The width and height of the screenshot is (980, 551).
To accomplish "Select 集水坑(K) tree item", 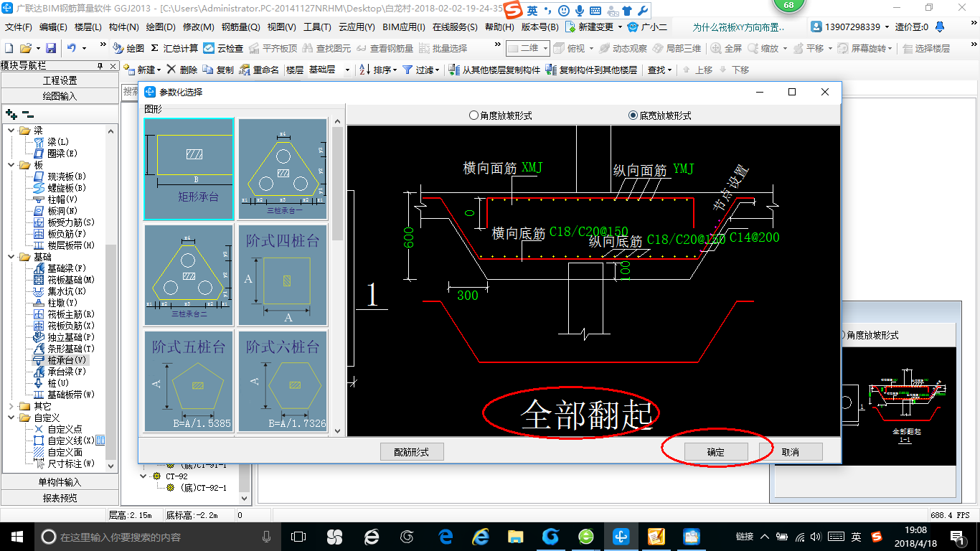I will coord(60,291).
